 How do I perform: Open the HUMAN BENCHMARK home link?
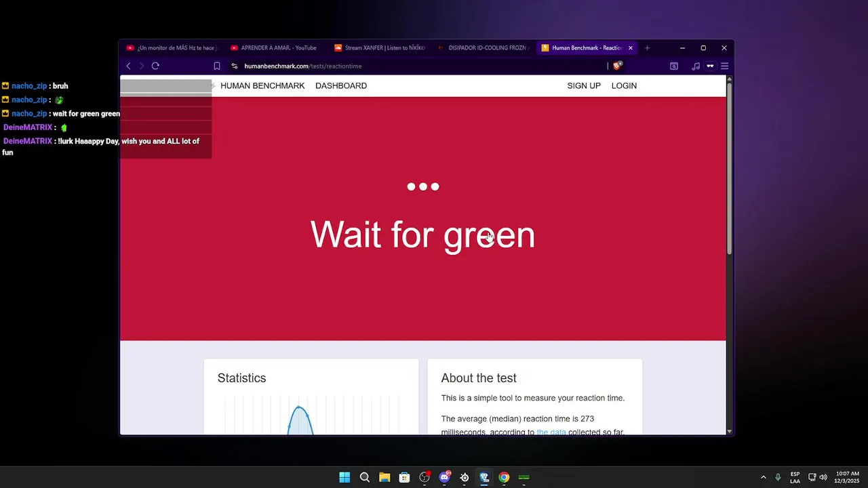click(262, 85)
